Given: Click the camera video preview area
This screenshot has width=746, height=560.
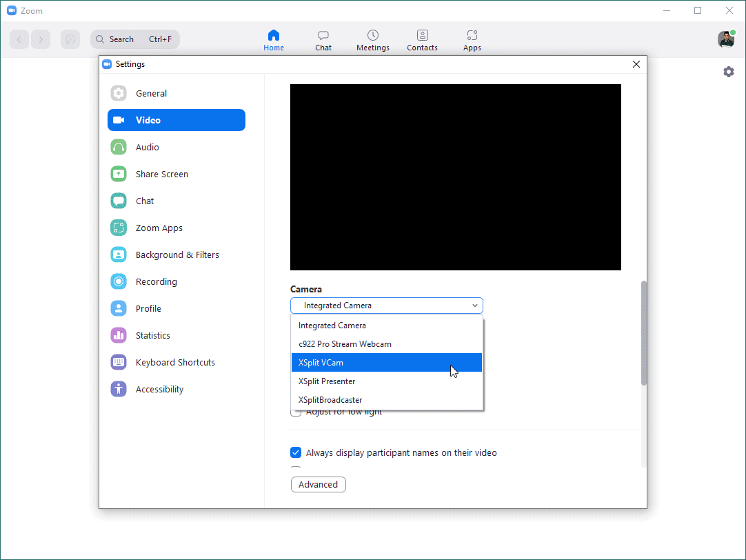Looking at the screenshot, I should click(456, 177).
